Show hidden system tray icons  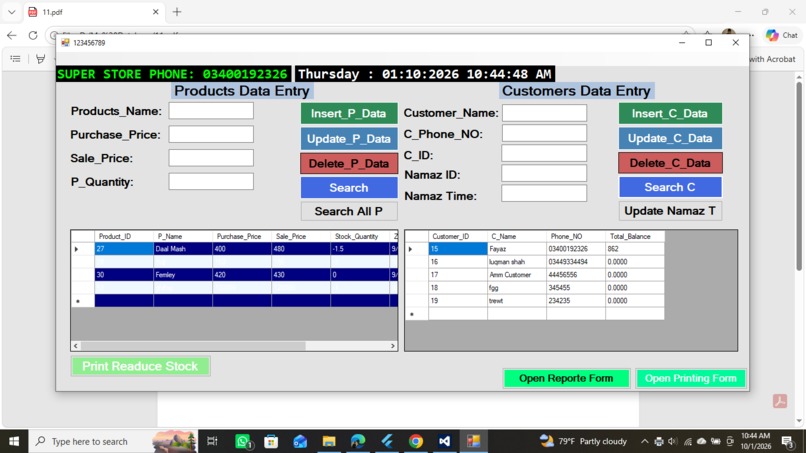[x=645, y=441]
